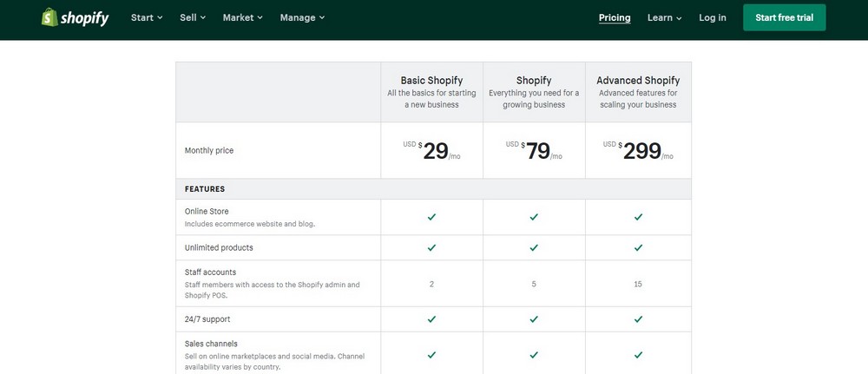Click the Sales channels feature label
This screenshot has width=868, height=374.
coord(211,344)
